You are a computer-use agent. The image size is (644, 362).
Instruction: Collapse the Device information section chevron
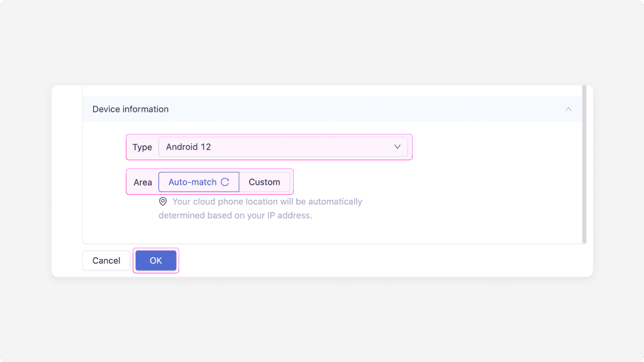pos(568,109)
